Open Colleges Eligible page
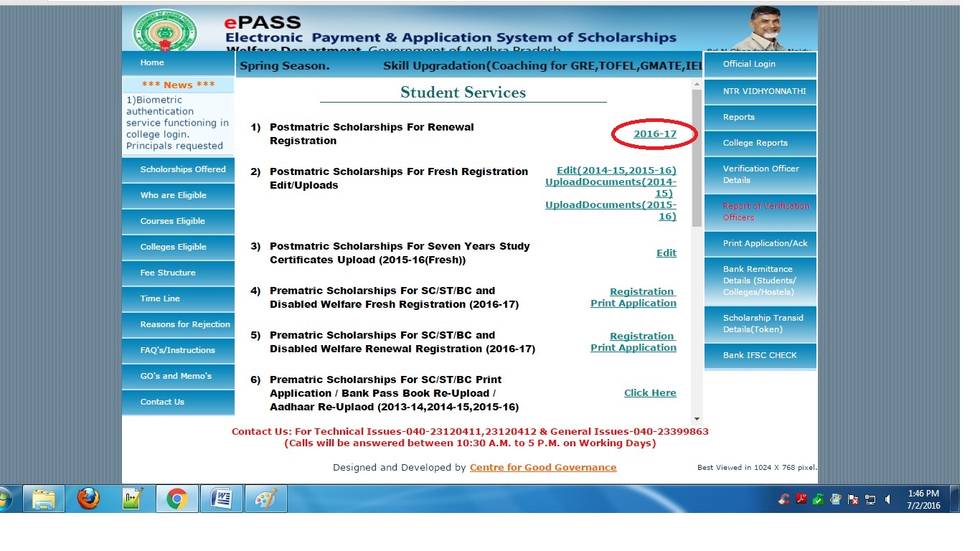This screenshot has width=980, height=551. click(x=178, y=248)
